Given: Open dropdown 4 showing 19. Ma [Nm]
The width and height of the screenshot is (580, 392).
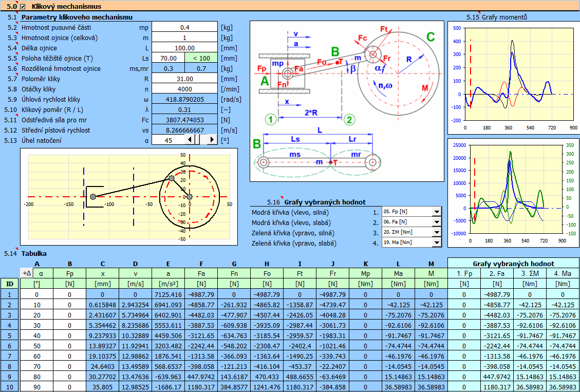Looking at the screenshot, I should pos(437,243).
